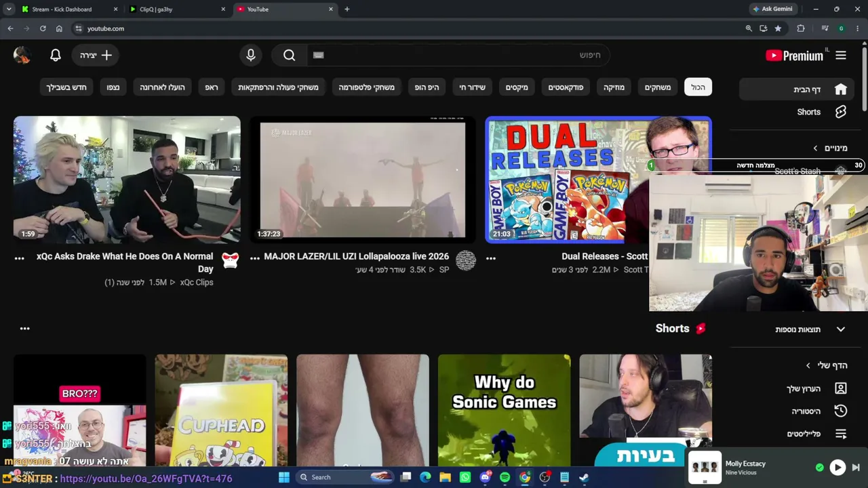This screenshot has height=488, width=868.
Task: Go back in browser history
Action: [x=10, y=28]
